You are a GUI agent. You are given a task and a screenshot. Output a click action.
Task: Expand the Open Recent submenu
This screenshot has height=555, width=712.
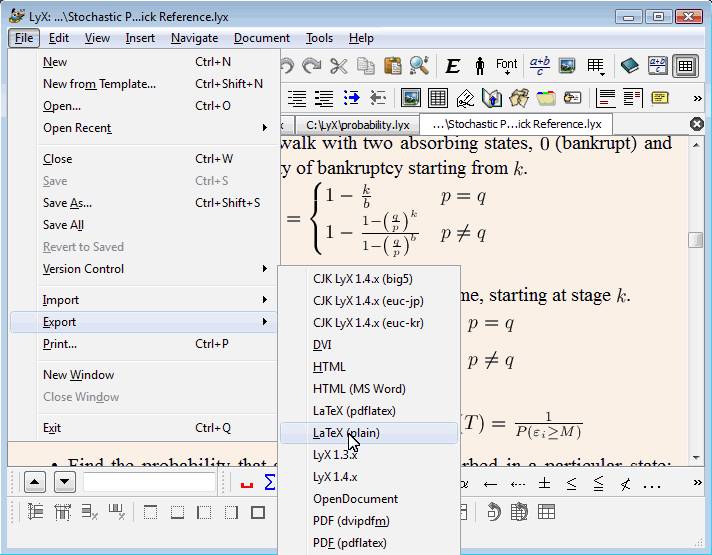(142, 128)
